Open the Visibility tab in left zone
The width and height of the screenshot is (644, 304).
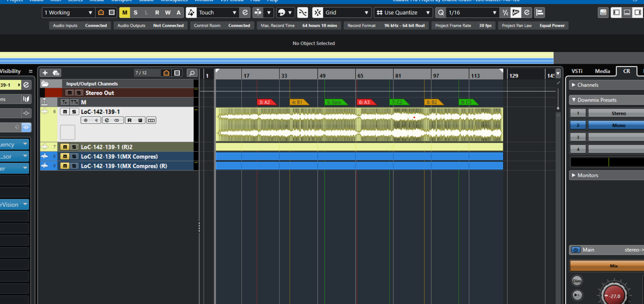11,71
